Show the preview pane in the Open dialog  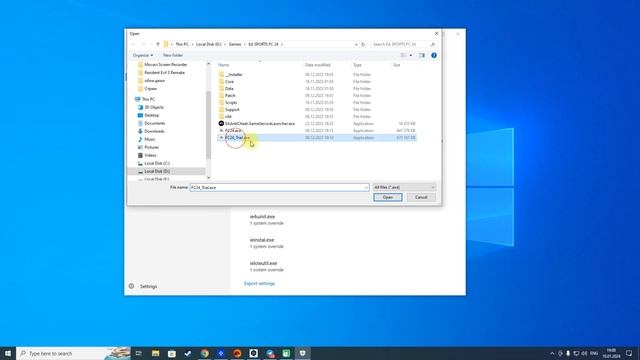point(422,55)
